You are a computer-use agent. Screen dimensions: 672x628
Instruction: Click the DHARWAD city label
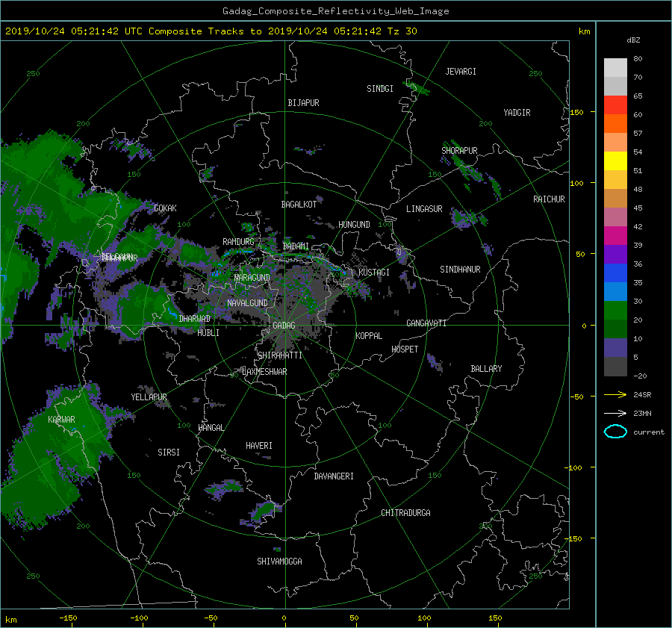pyautogui.click(x=195, y=319)
